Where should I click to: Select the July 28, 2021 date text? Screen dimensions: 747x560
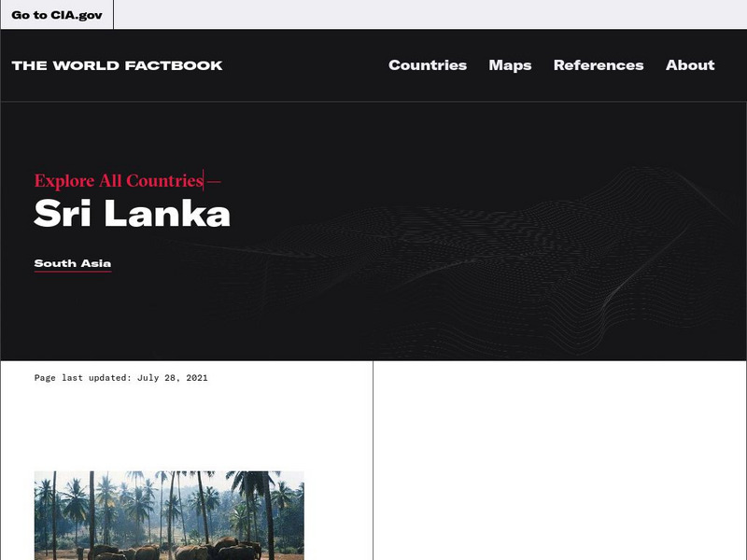173,378
